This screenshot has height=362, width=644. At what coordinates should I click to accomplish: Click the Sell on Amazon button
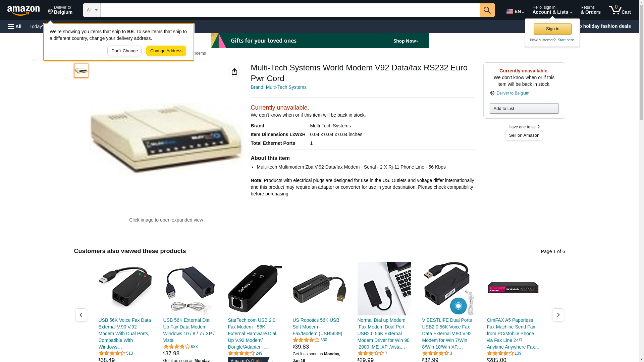(524, 135)
